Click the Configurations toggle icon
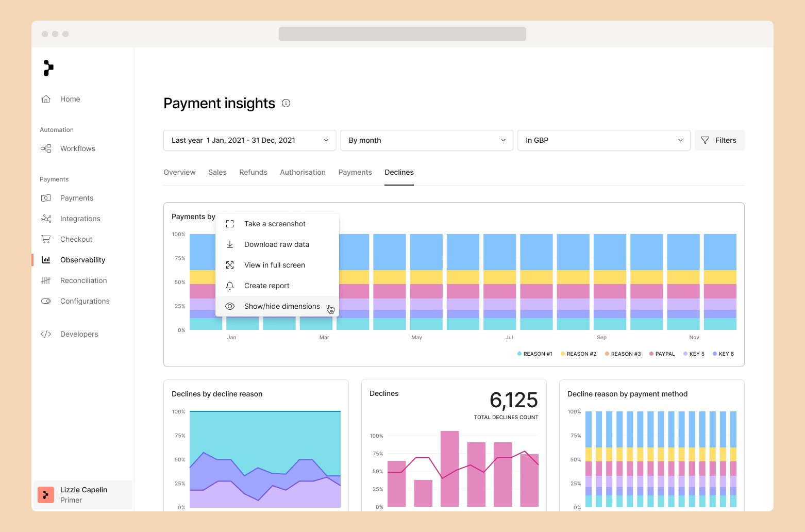The width and height of the screenshot is (805, 532). pos(46,301)
